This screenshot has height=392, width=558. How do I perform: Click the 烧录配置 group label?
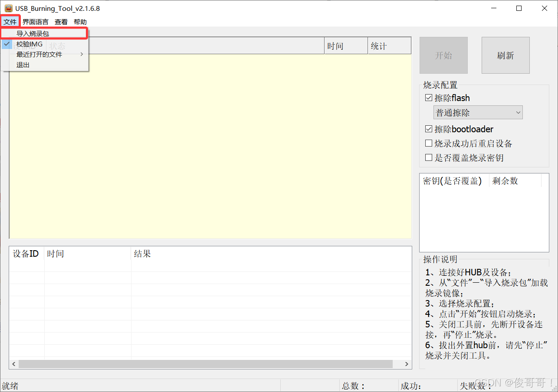440,85
